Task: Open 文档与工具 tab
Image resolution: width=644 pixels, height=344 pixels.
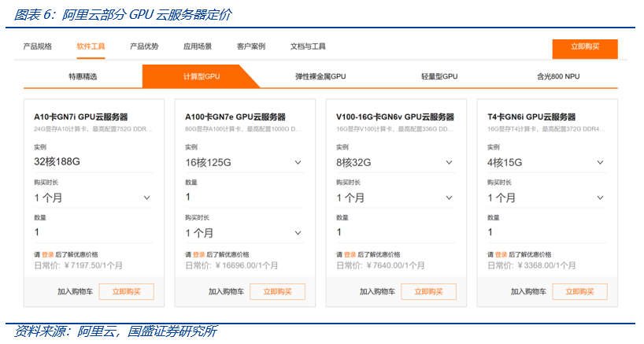Action: (308, 46)
